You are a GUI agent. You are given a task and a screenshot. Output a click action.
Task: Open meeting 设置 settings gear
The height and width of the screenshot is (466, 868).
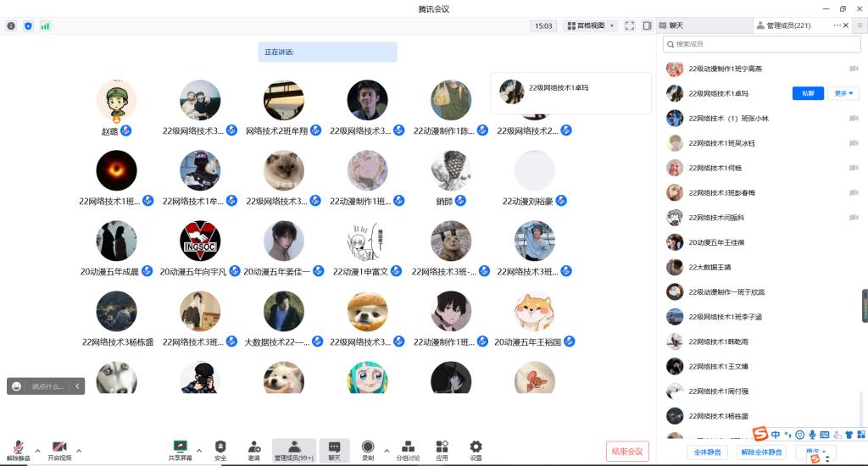tap(476, 449)
